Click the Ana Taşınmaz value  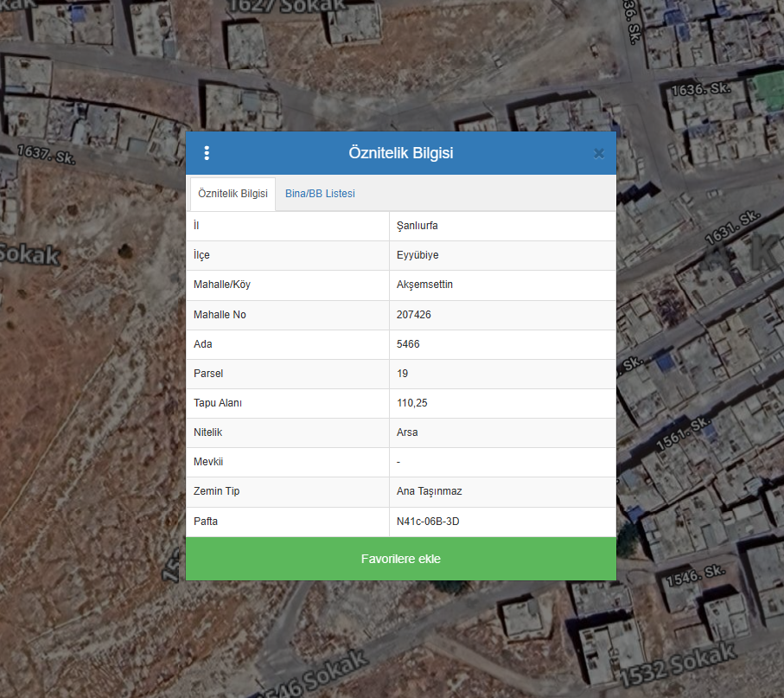[430, 491]
